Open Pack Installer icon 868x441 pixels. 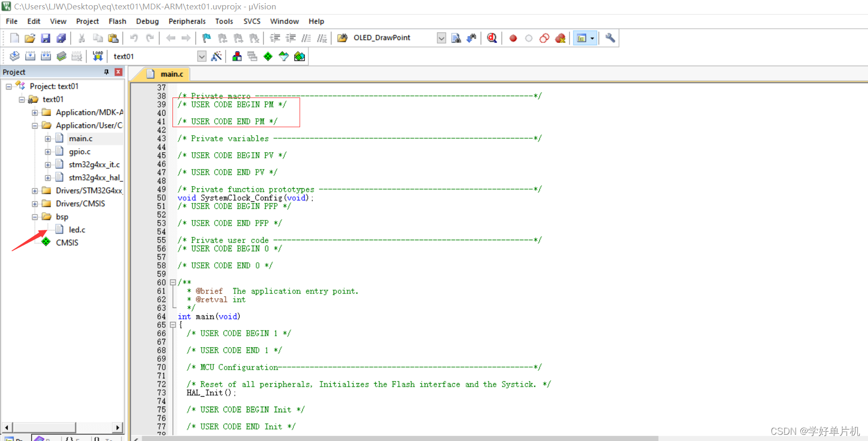300,56
